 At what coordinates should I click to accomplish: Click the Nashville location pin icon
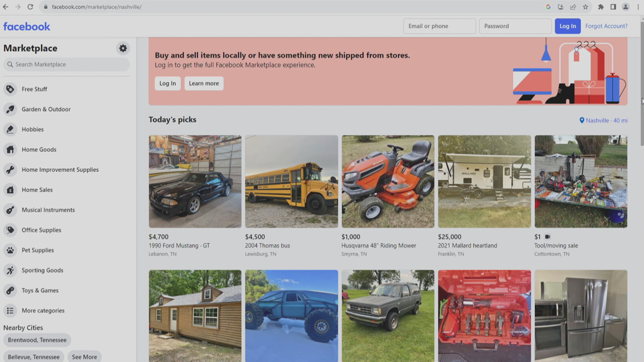(x=582, y=120)
